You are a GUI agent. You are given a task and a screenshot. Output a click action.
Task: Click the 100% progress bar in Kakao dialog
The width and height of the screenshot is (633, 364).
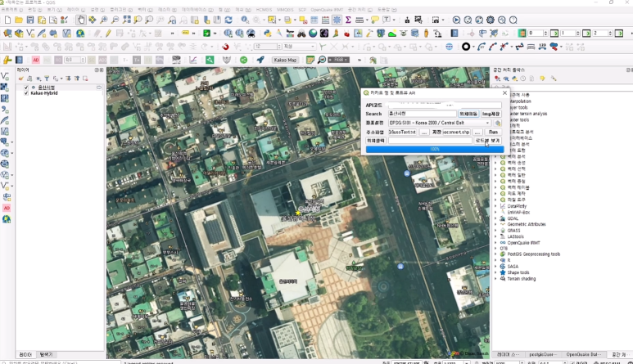point(435,149)
